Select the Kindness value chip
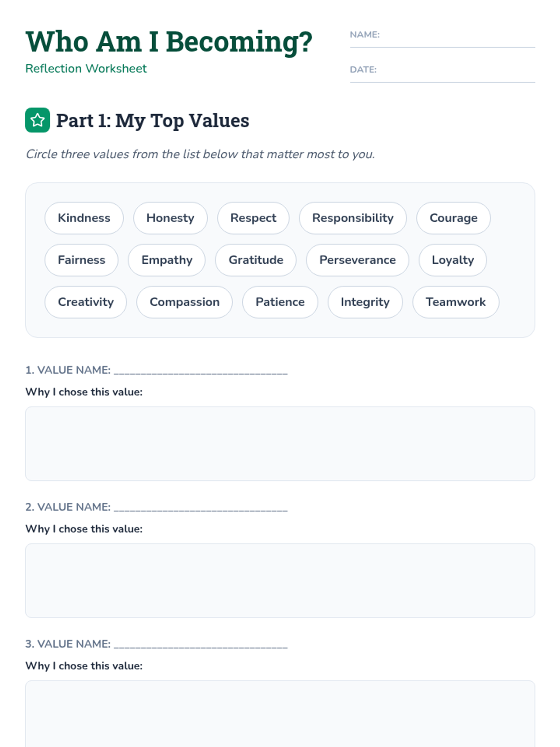The image size is (560, 747). tap(84, 218)
